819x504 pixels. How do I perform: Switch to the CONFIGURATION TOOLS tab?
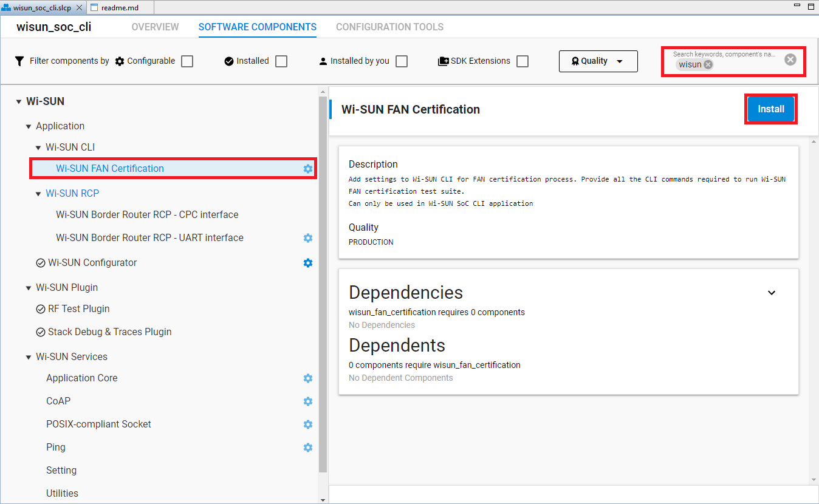click(x=389, y=27)
